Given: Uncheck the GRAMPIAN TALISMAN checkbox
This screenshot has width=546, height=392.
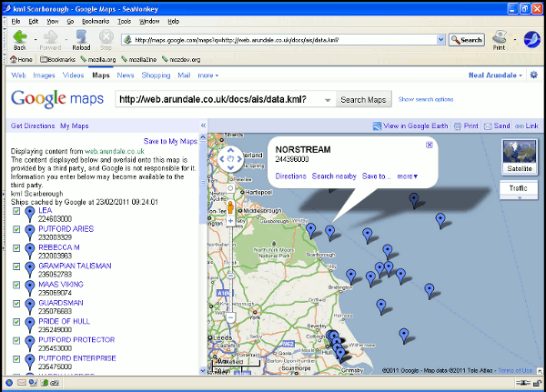Looking at the screenshot, I should coord(16,266).
